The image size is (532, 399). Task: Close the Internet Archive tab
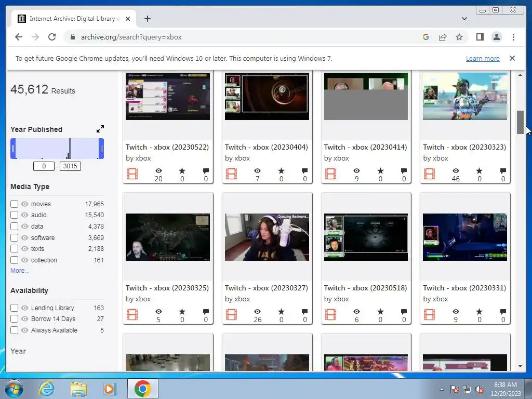click(x=128, y=19)
